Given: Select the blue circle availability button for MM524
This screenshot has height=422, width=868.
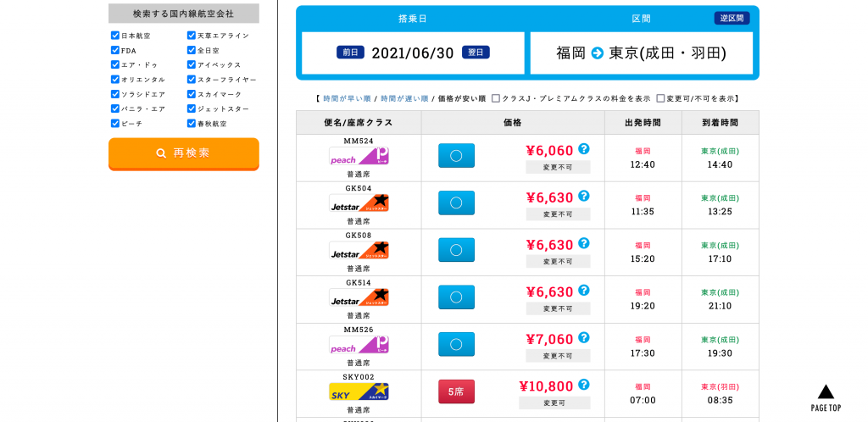Looking at the screenshot, I should [x=456, y=156].
